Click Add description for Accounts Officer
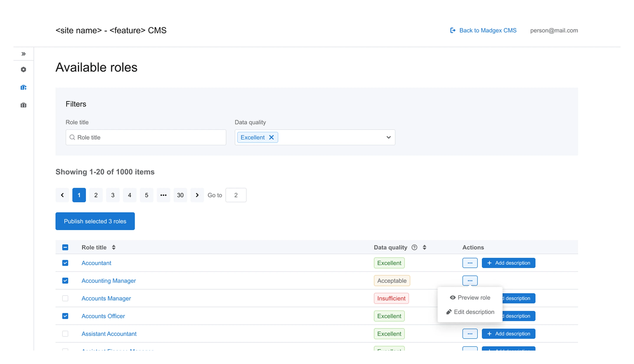Image resolution: width=634 pixels, height=364 pixels. (519, 316)
